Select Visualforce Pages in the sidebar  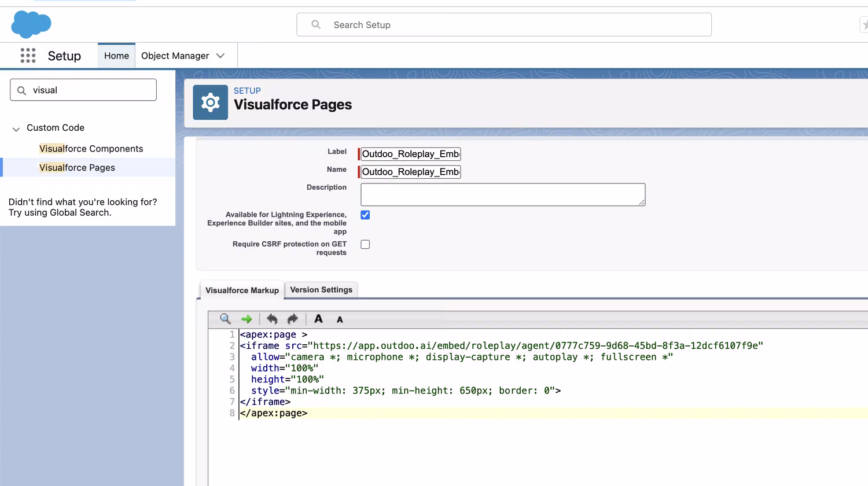click(78, 168)
